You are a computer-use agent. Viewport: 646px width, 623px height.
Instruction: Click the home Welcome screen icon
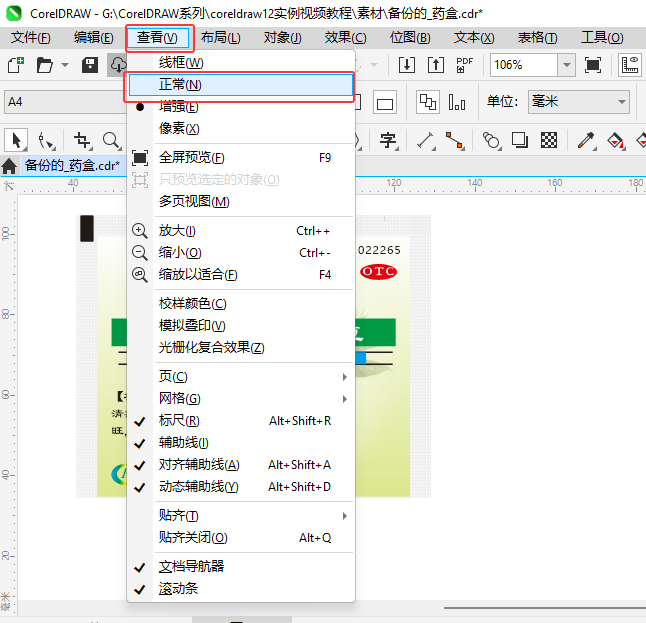point(9,166)
